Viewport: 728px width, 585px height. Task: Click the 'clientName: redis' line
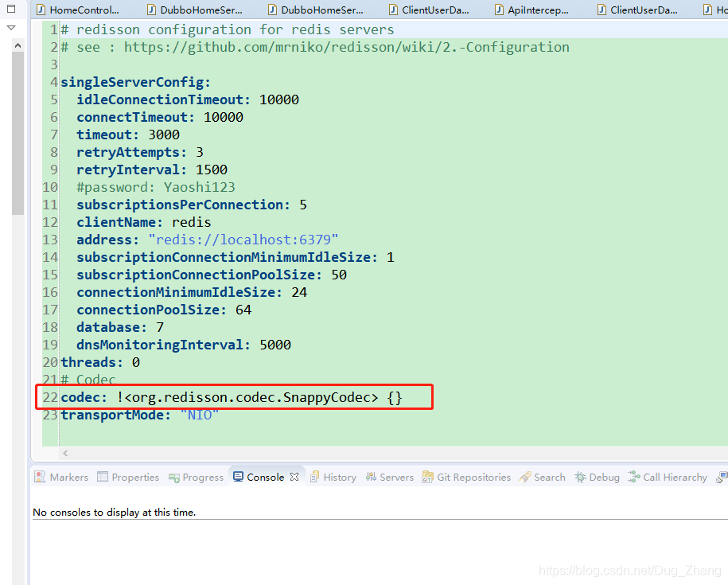click(144, 222)
